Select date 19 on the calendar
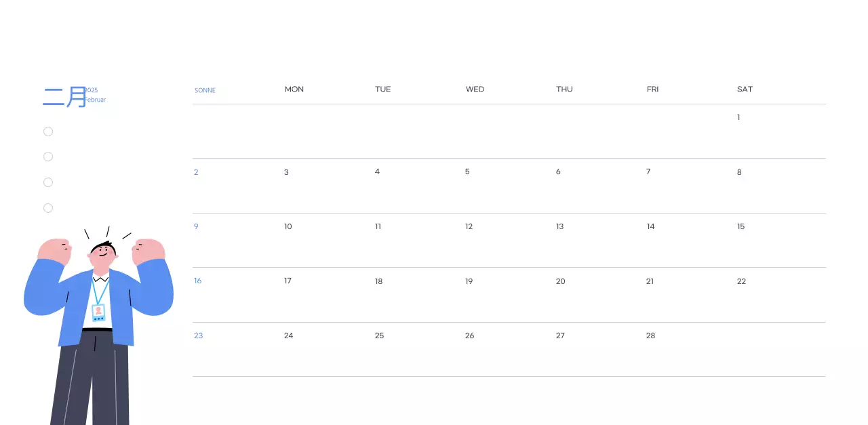 (x=469, y=281)
